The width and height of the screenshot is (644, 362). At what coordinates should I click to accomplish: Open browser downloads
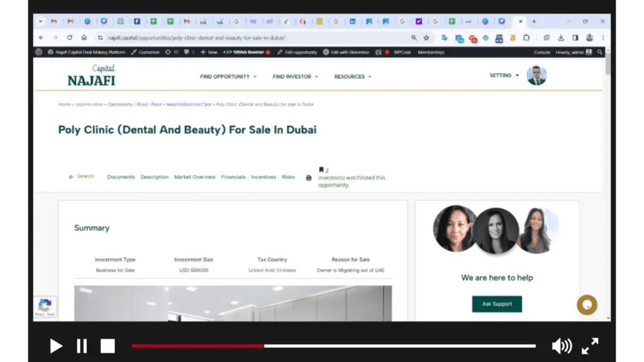pyautogui.click(x=560, y=38)
